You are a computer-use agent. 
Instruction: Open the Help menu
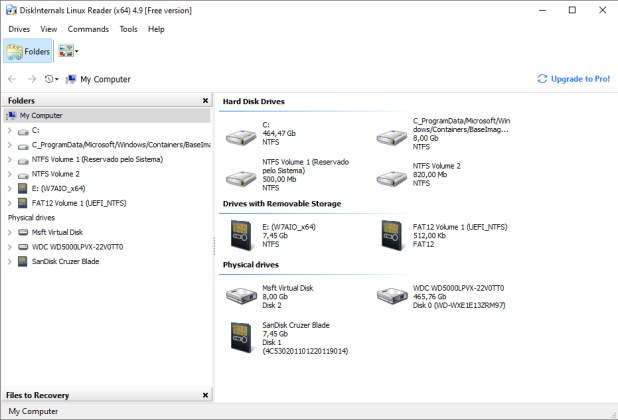156,29
